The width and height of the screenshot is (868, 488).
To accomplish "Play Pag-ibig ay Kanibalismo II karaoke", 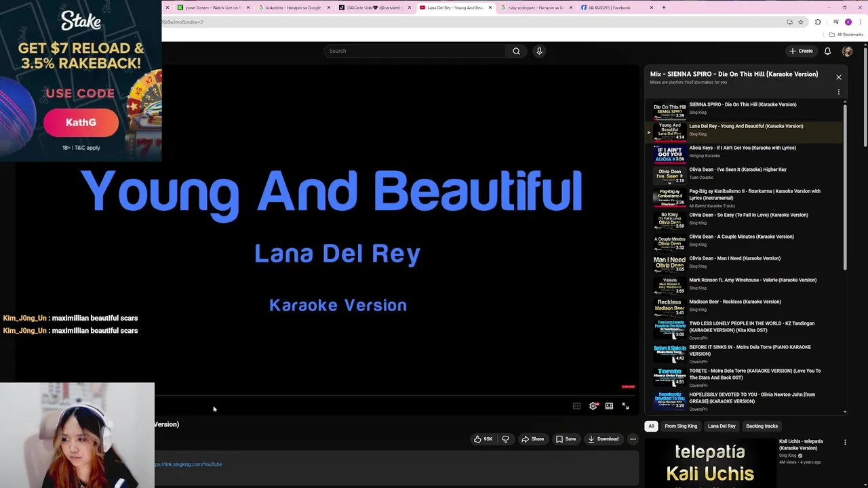I will click(745, 199).
